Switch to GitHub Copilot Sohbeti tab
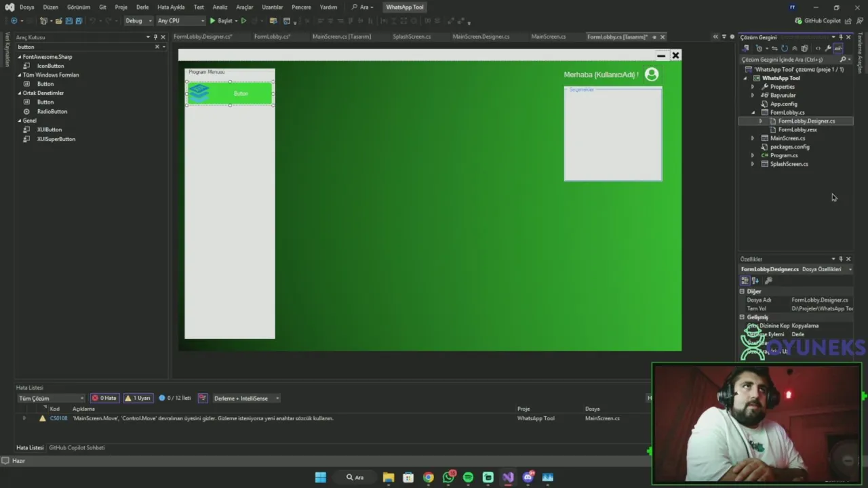The image size is (868, 488). [77, 448]
